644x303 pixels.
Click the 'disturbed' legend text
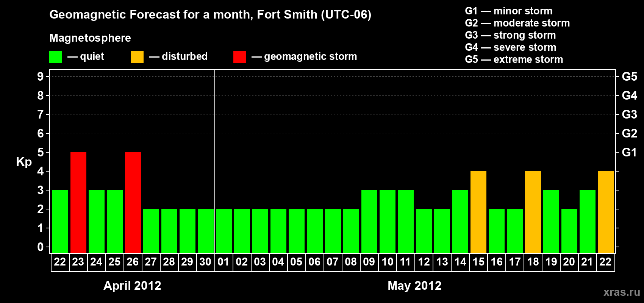pyautogui.click(x=184, y=56)
